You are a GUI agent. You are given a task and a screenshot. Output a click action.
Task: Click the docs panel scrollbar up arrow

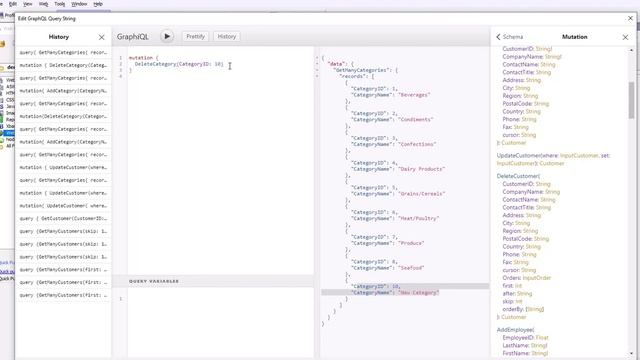[x=631, y=50]
